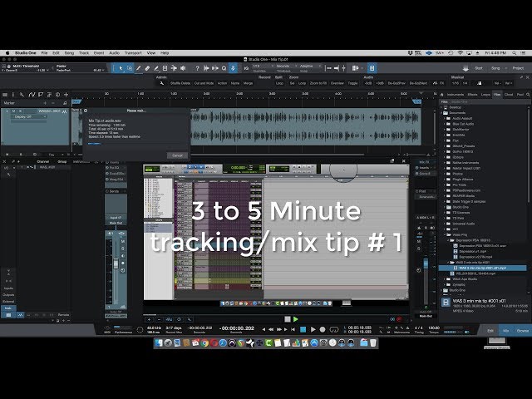This screenshot has height=399, width=532.
Task: Click the Q quantize icon
Action: 224,68
